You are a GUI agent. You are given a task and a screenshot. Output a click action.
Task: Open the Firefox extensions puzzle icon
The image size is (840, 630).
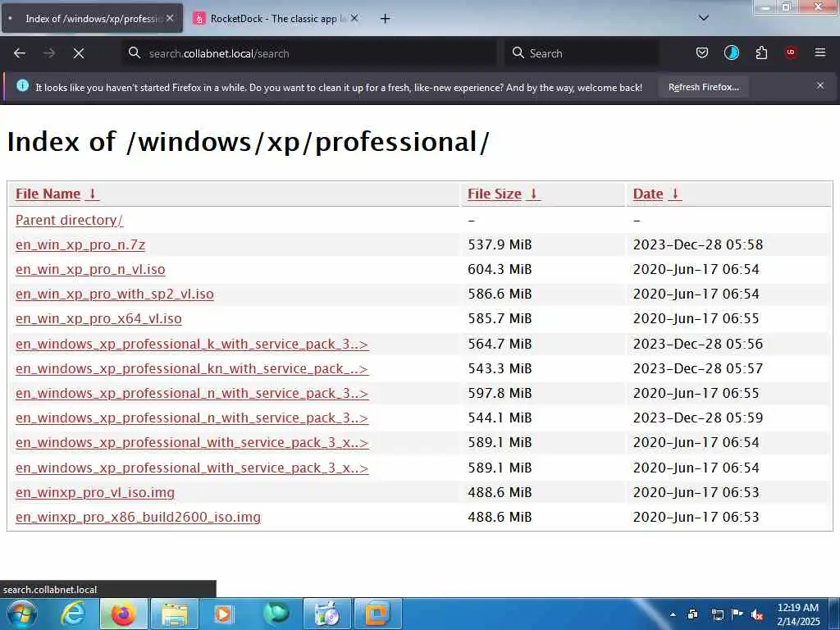click(761, 52)
